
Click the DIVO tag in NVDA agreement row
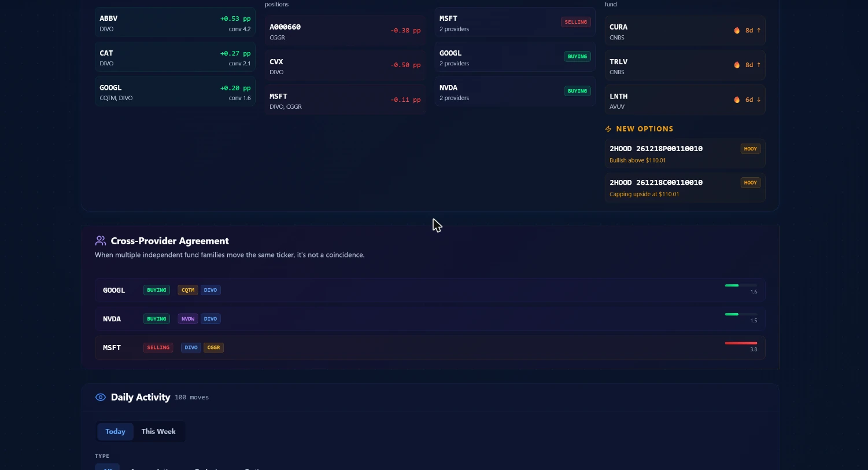pos(210,319)
